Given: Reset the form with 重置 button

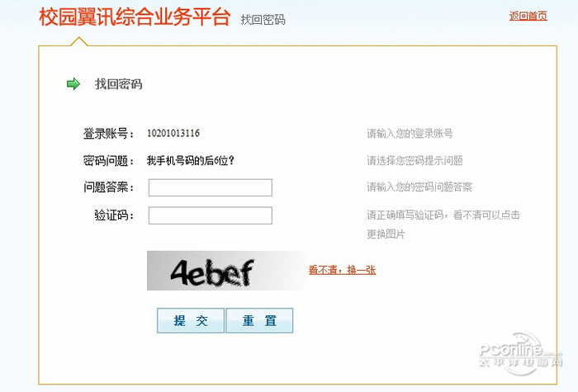Looking at the screenshot, I should [x=259, y=320].
